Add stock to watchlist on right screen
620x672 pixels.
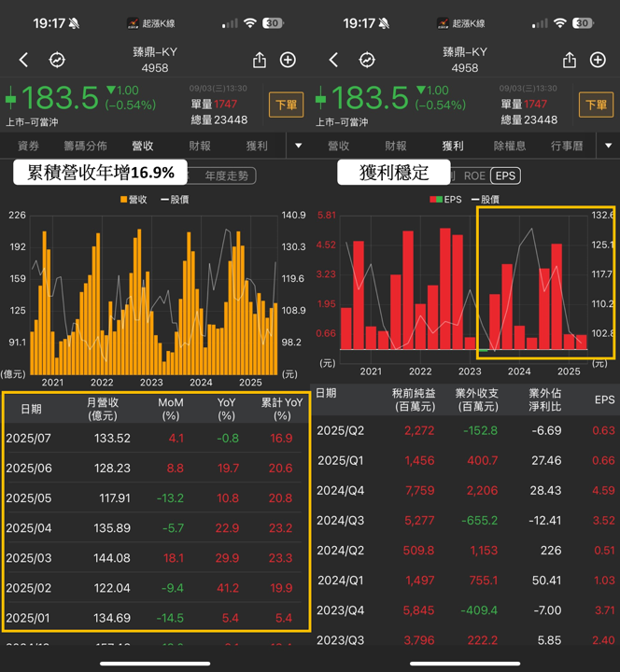pyautogui.click(x=598, y=60)
